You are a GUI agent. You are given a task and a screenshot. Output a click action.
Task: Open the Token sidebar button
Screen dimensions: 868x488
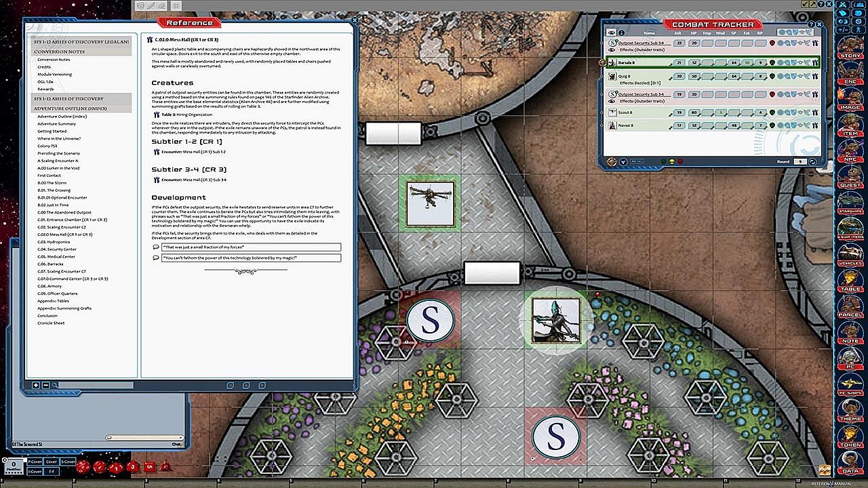850,435
